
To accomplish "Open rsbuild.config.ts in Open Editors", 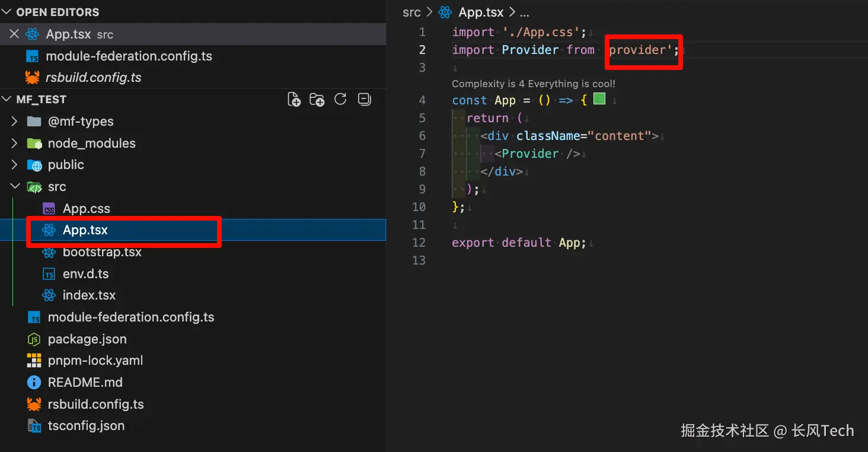I will [x=193, y=78].
